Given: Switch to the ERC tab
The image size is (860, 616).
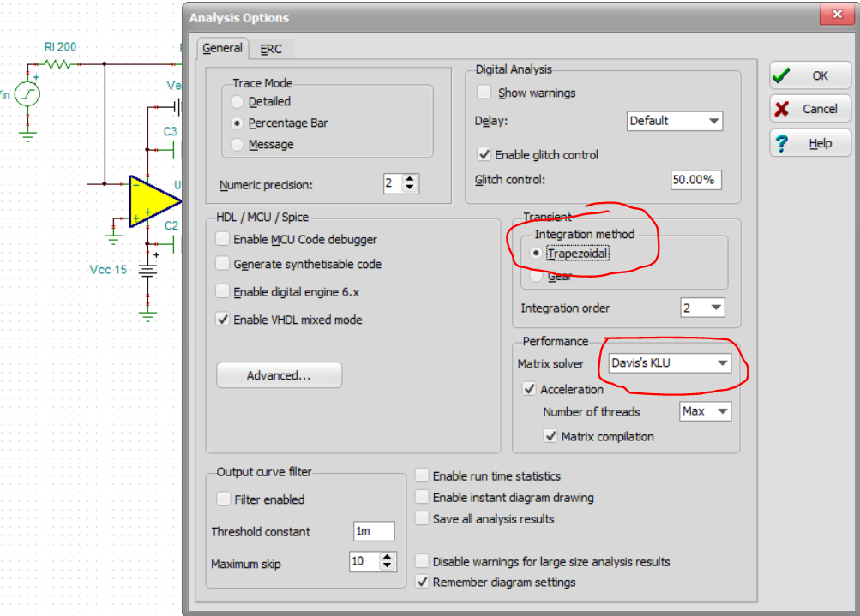Looking at the screenshot, I should [271, 49].
